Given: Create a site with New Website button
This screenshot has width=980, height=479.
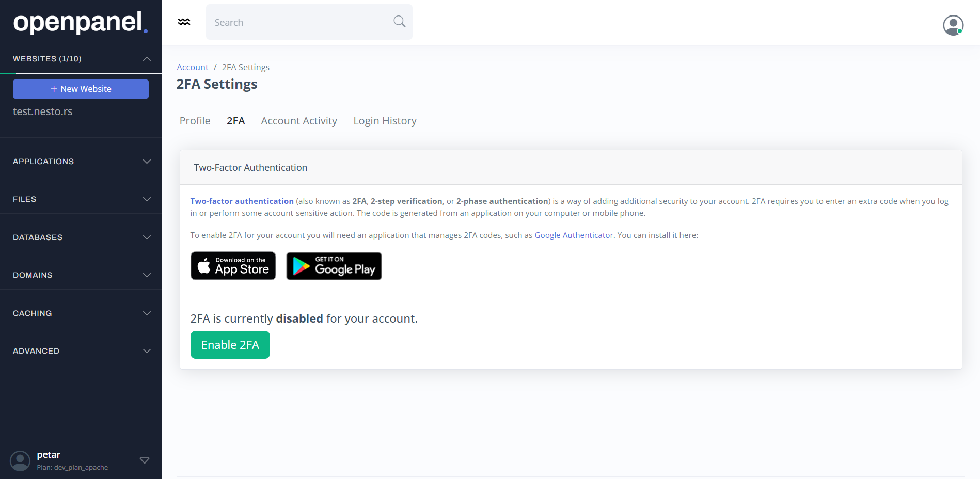Looking at the screenshot, I should [x=81, y=89].
